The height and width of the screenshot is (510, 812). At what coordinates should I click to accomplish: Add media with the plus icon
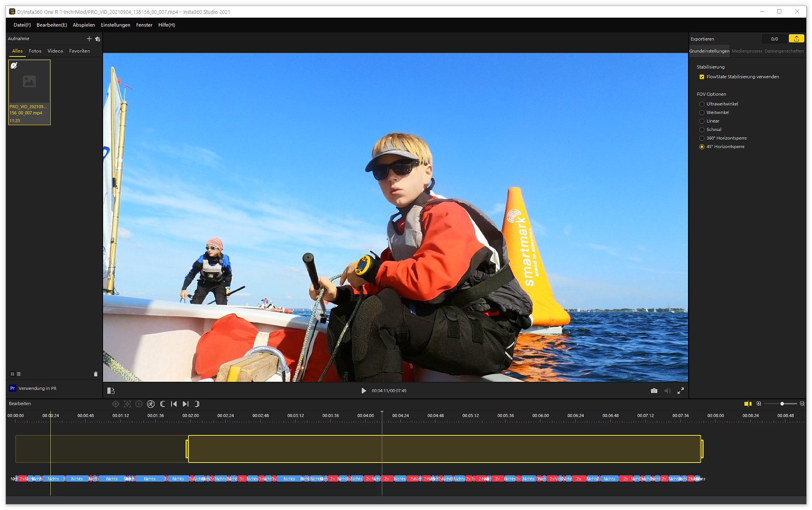click(89, 39)
